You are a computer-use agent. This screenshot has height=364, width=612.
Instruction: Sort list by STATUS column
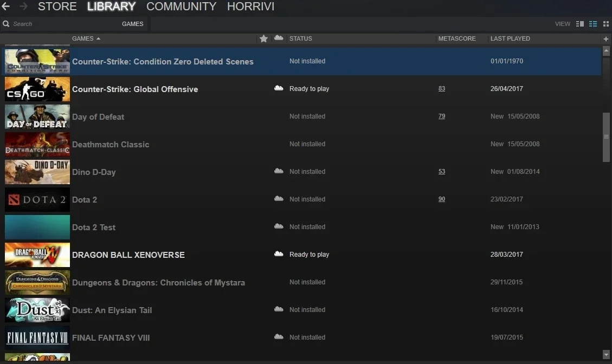point(300,38)
